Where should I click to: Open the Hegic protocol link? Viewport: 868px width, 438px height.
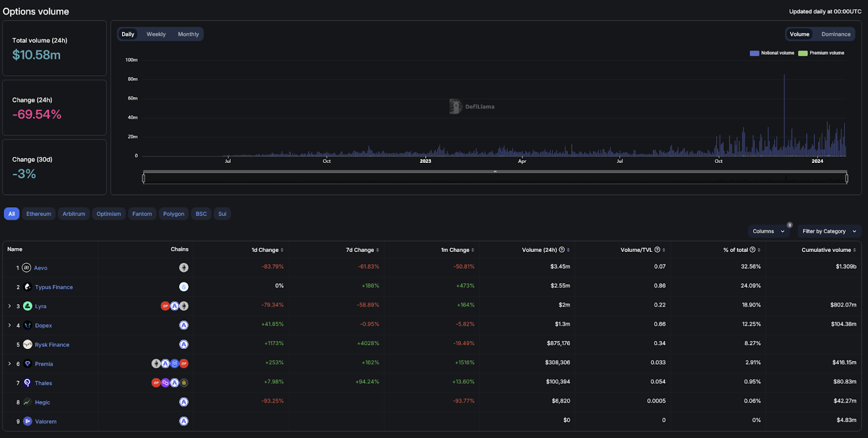[x=42, y=403]
